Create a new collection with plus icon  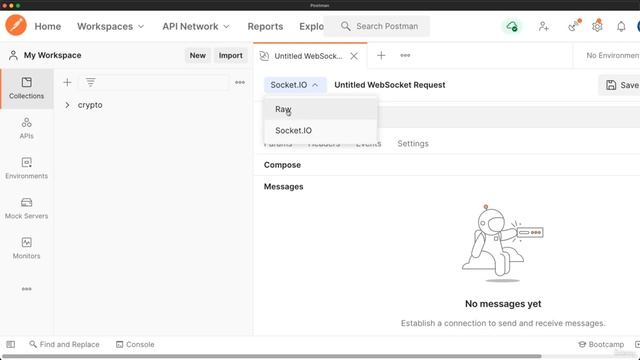tap(67, 82)
